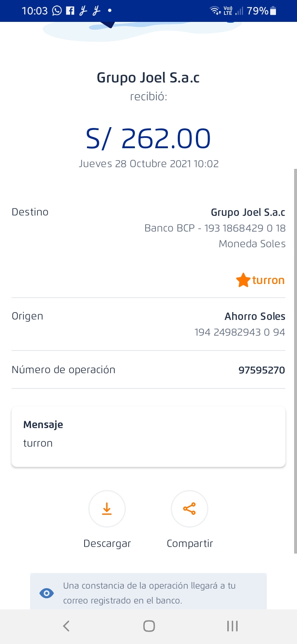Tap the orange turron favorite label

click(268, 280)
